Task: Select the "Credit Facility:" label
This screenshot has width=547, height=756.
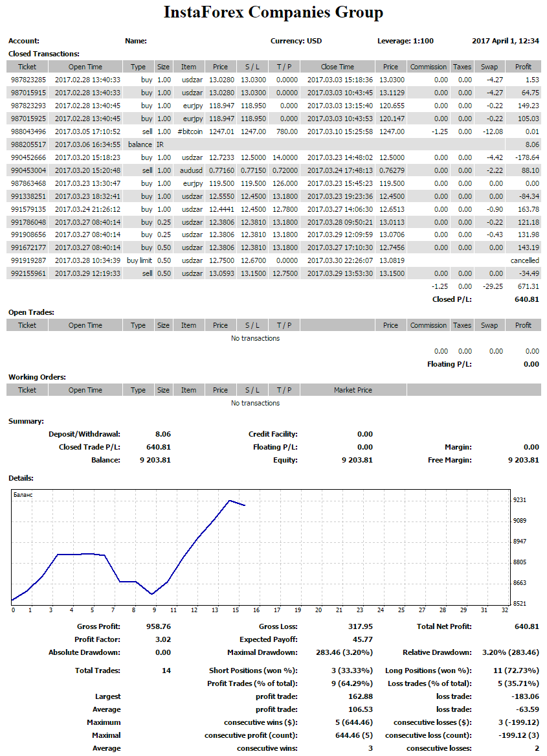Action: pos(273,435)
